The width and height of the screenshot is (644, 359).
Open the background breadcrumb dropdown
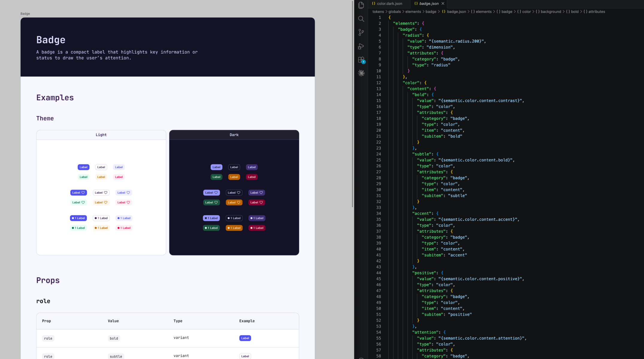(549, 11)
